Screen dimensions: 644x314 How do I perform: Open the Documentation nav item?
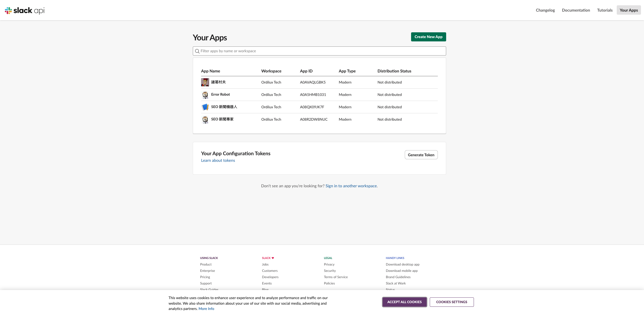coord(576,10)
